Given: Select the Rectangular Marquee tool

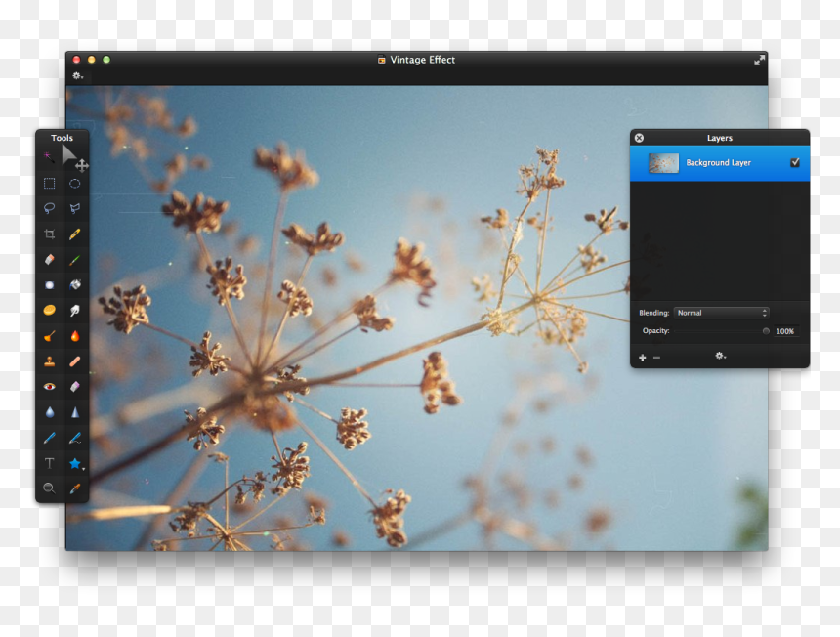Looking at the screenshot, I should pyautogui.click(x=49, y=184).
